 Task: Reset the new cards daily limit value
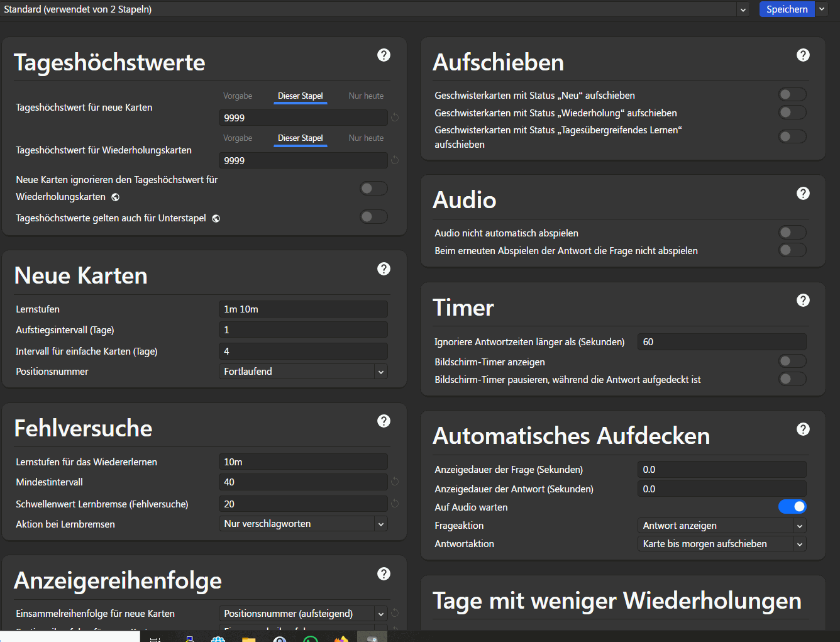(x=395, y=118)
